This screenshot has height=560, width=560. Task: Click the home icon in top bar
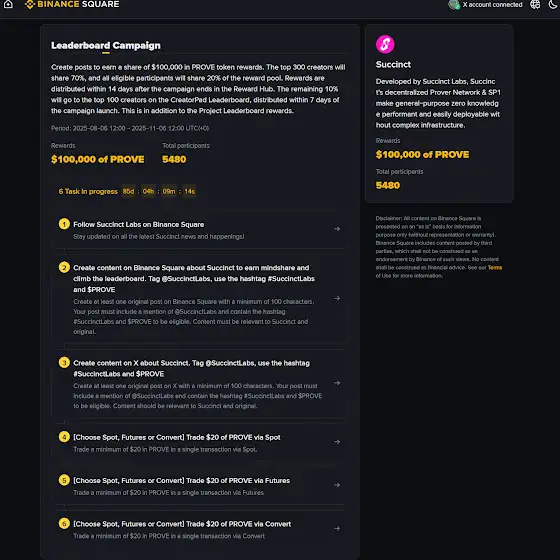(x=8, y=4)
